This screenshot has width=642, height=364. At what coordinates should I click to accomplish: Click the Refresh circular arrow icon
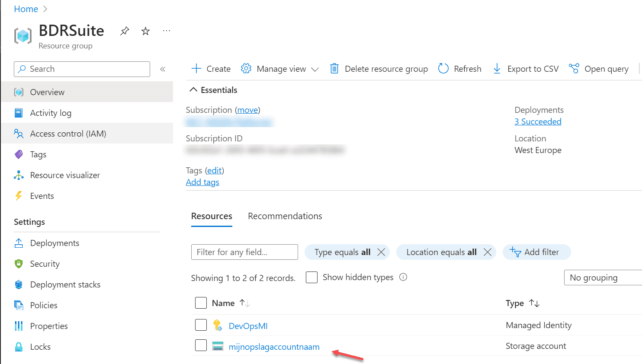click(x=443, y=68)
